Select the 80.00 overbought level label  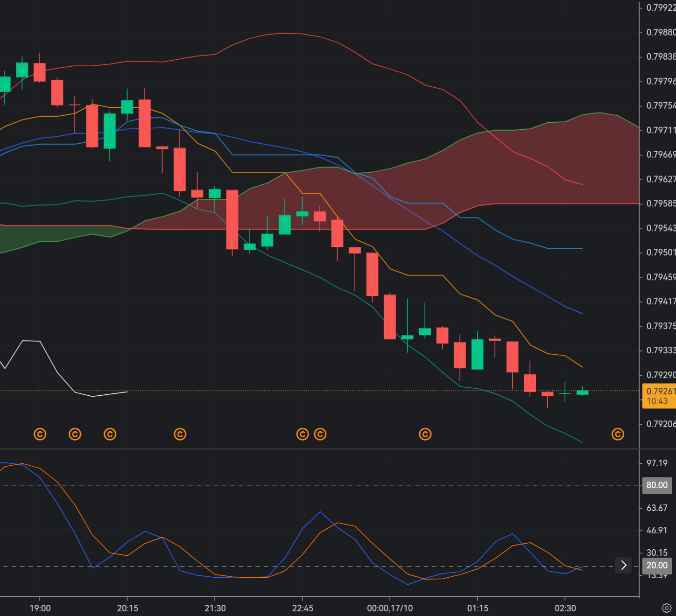(x=656, y=485)
